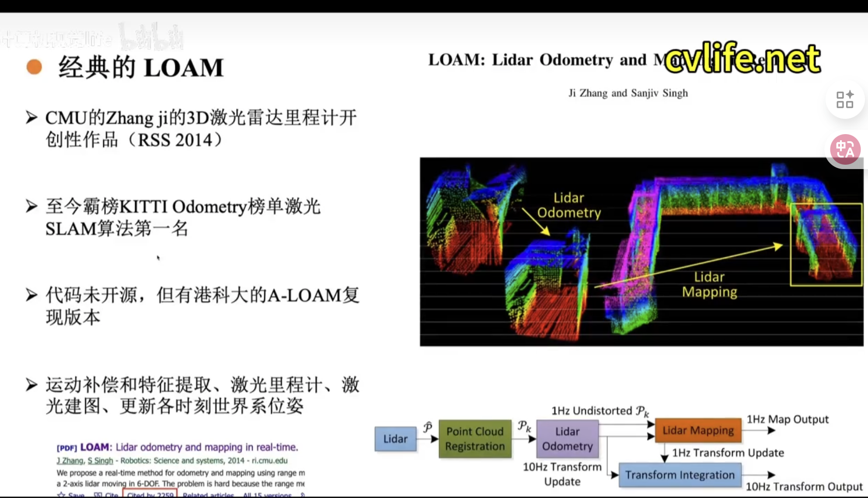This screenshot has width=868, height=498.
Task: Click the orange bullet beside 经典的 LOAM
Action: point(34,67)
